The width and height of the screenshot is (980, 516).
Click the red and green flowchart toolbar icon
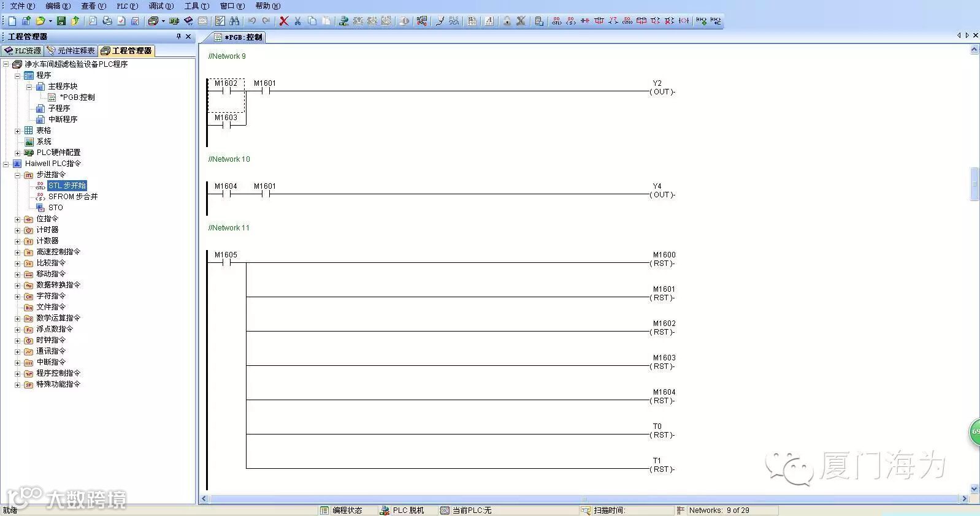click(x=422, y=21)
